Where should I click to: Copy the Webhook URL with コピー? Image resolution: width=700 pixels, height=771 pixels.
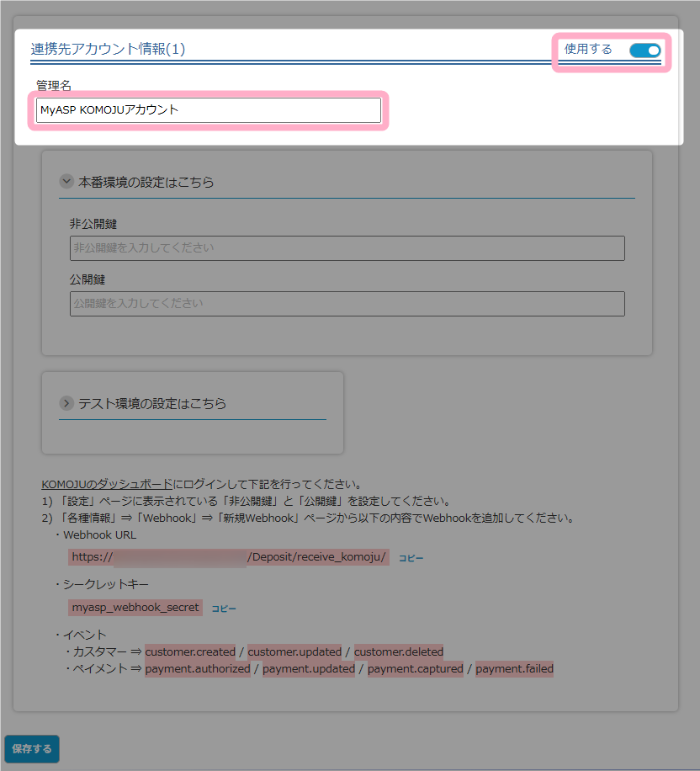[x=411, y=558]
